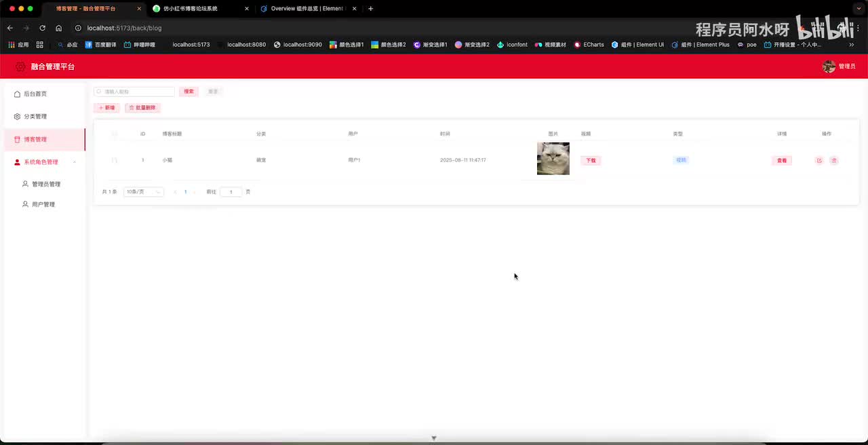Reload the page with the refresh icon
The height and width of the screenshot is (445, 868).
(x=42, y=28)
